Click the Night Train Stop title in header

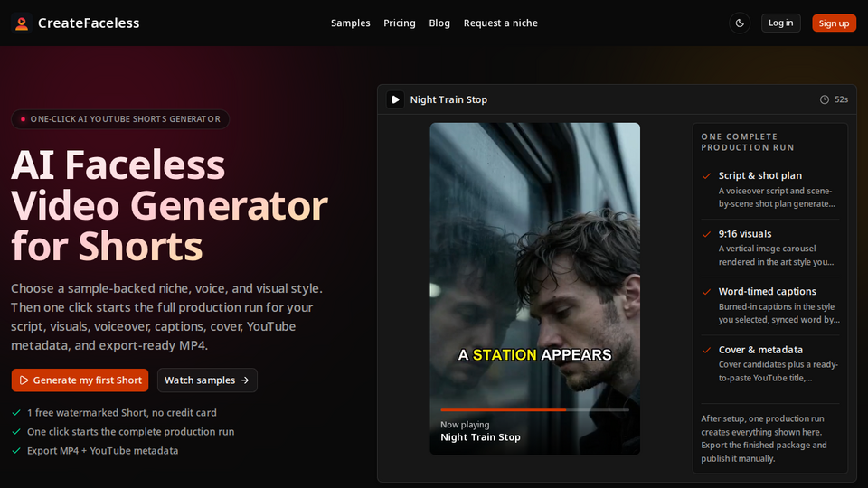click(x=448, y=99)
